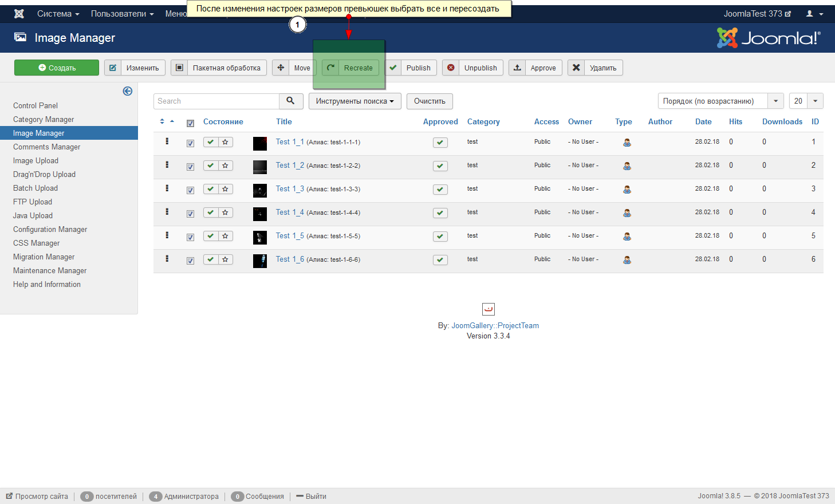835x504 pixels.
Task: Uncheck the checkbox for Test 1_5
Action: [191, 237]
